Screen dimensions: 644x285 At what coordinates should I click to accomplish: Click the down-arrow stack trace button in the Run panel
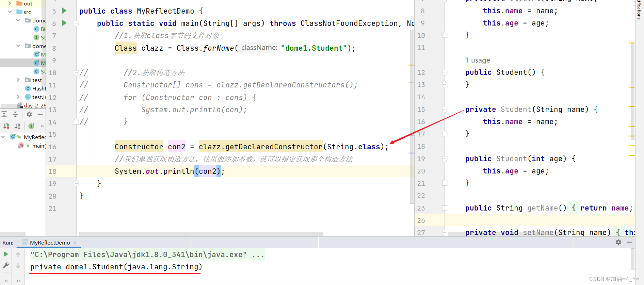point(18,266)
